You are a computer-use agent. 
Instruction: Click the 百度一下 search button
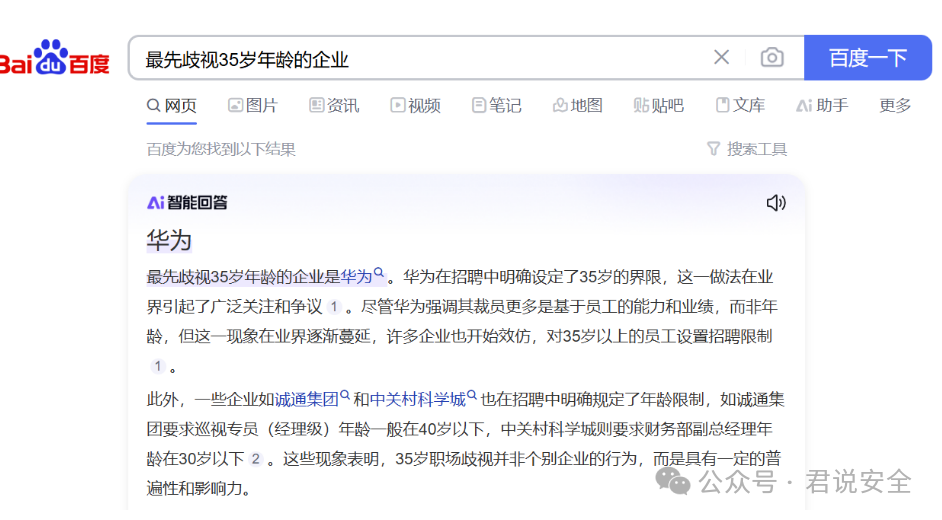[868, 58]
